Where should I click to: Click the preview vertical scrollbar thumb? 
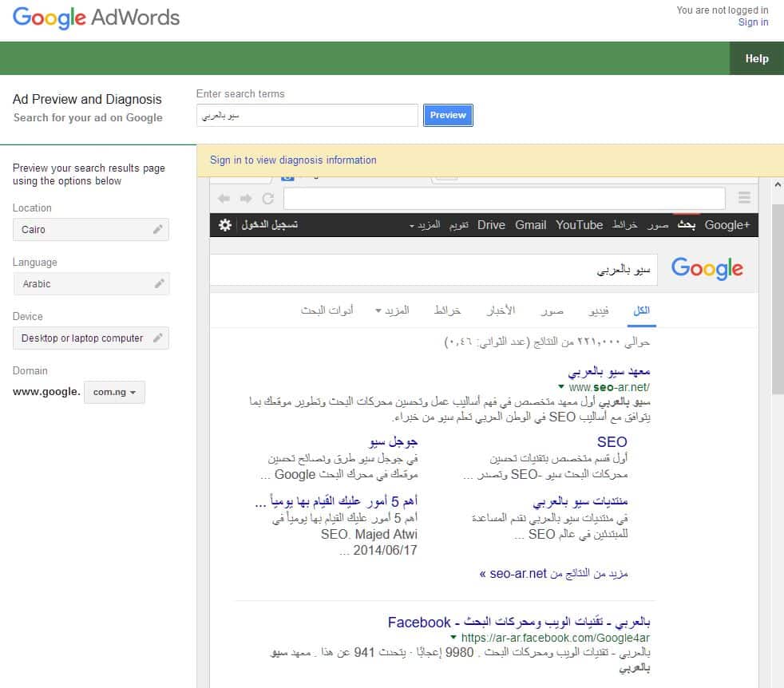click(778, 299)
